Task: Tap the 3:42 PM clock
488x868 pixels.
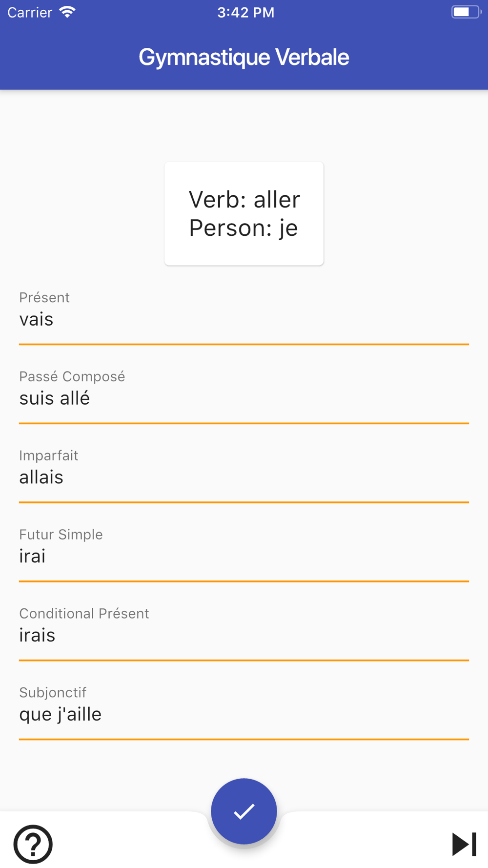Action: (x=245, y=12)
